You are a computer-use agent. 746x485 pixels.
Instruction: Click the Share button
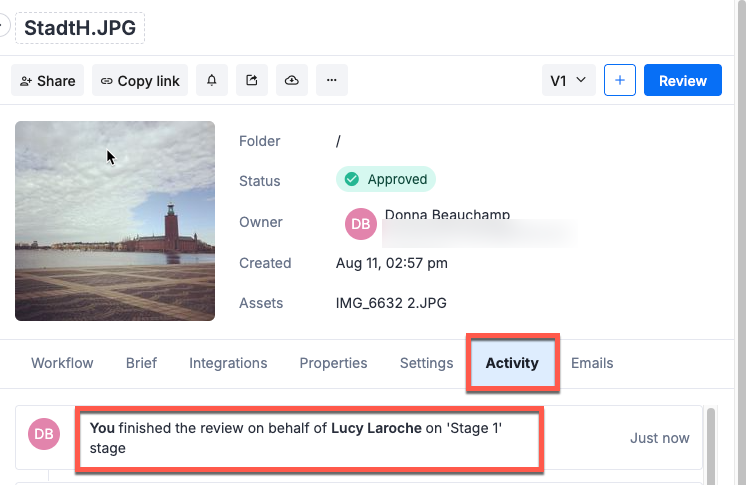pyautogui.click(x=47, y=81)
